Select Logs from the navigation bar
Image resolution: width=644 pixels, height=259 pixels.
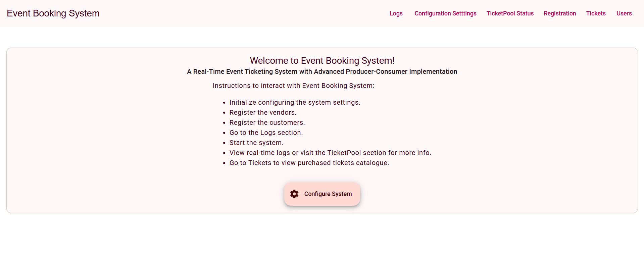396,13
